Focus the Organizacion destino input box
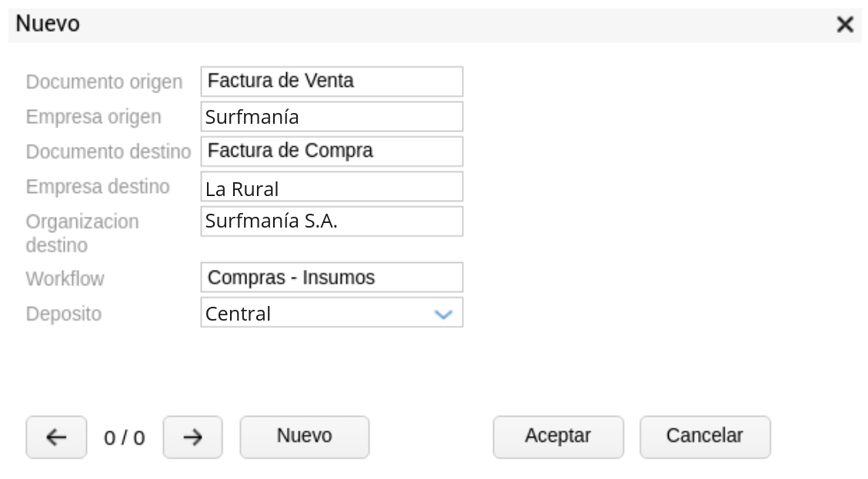The width and height of the screenshot is (868, 479). 332,221
